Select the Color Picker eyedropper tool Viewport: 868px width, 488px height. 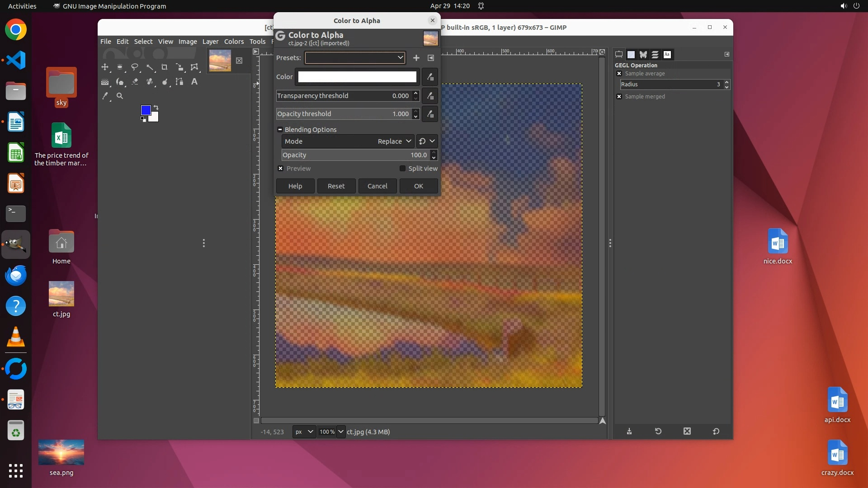pos(105,96)
